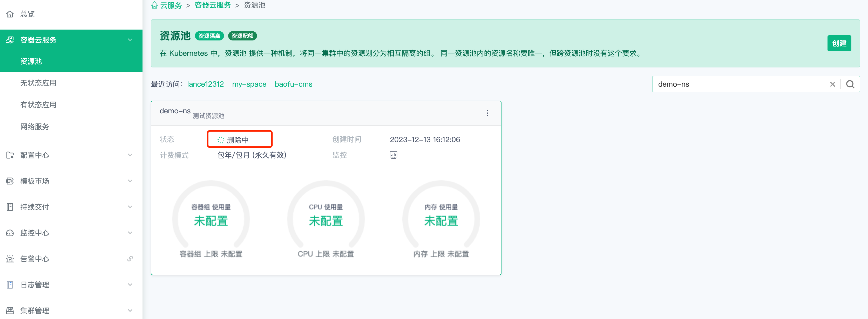
Task: Open recent visit my-space
Action: 249,84
